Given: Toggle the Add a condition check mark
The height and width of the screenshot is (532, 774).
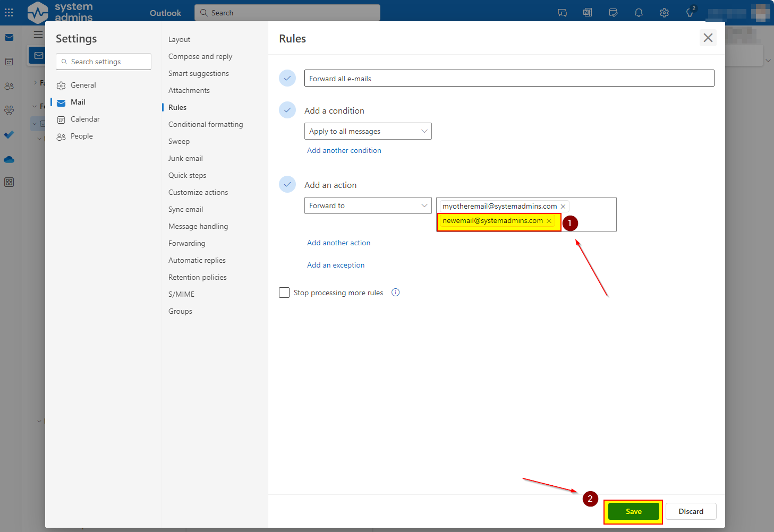Looking at the screenshot, I should [287, 110].
